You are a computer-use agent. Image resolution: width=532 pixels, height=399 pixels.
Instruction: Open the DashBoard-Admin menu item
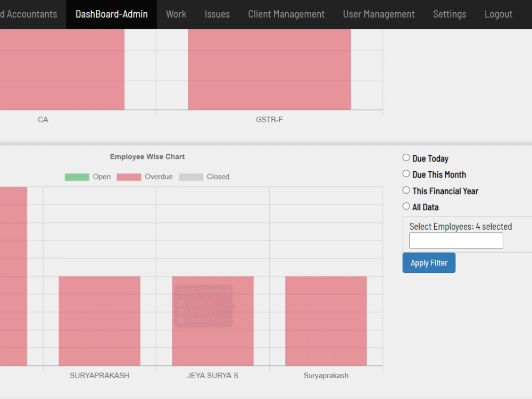pyautogui.click(x=111, y=14)
